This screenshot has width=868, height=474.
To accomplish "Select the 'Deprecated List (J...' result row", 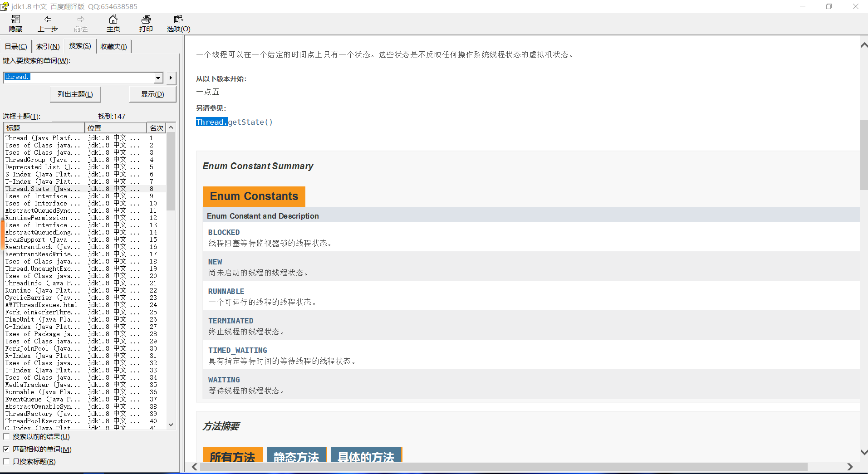I will 85,167.
